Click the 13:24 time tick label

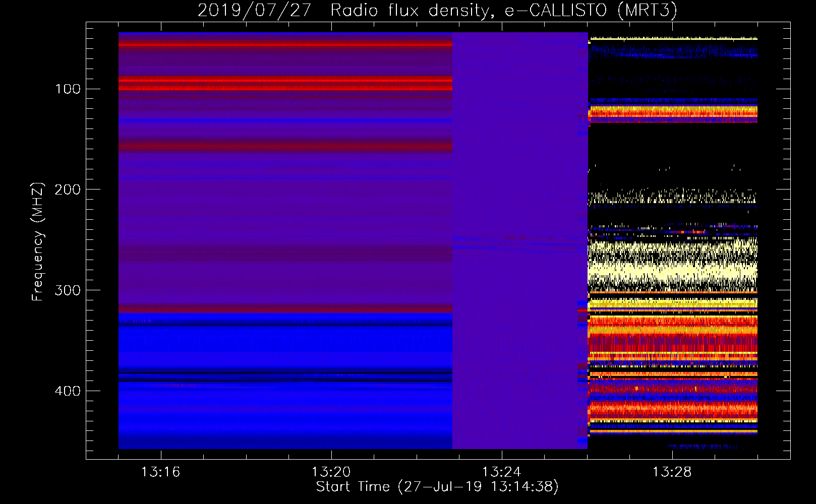point(501,472)
